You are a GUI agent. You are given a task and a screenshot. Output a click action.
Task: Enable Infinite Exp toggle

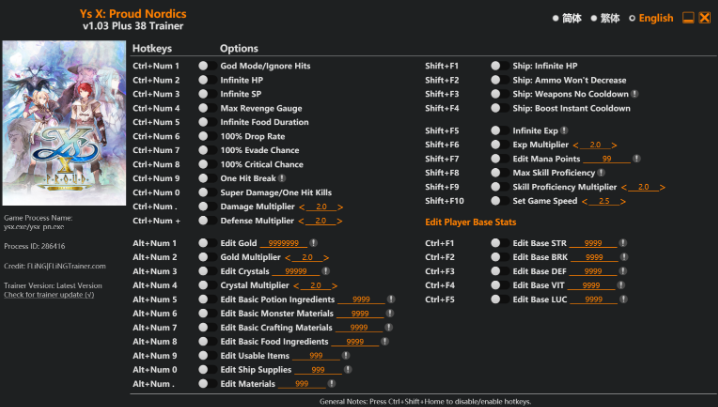click(x=500, y=130)
